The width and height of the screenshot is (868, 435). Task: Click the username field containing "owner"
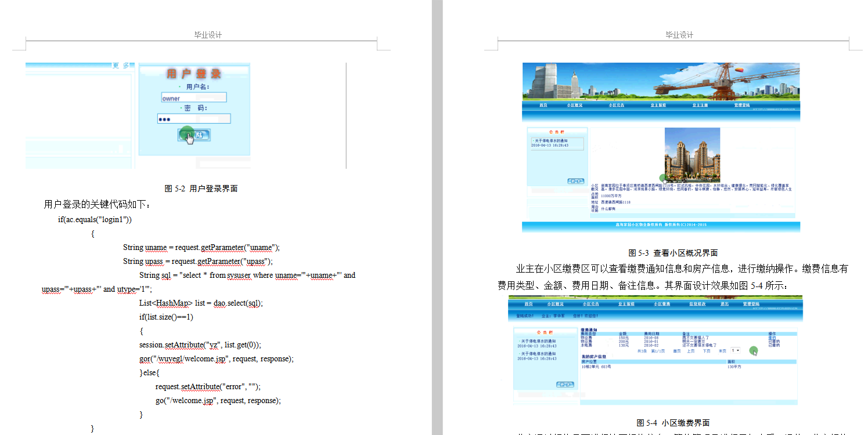point(194,97)
